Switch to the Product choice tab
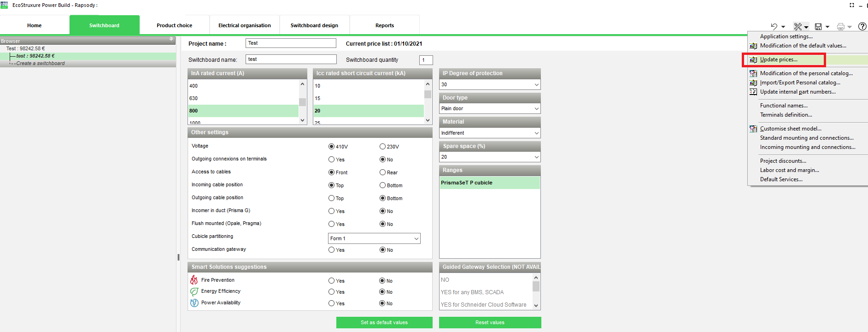868x332 pixels. coord(175,25)
